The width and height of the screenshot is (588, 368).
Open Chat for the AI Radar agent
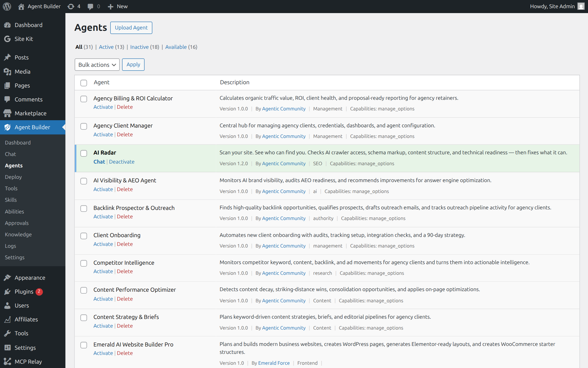99,162
